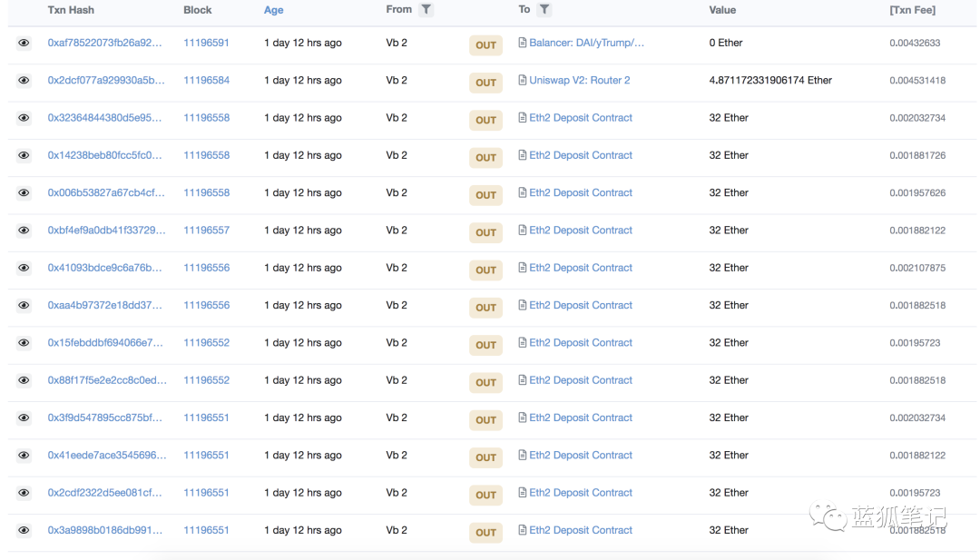Screen dimensions: 980x560
Task: Click contract icon in 0x14238beb80fcc5fc0 row
Action: pyautogui.click(x=522, y=155)
